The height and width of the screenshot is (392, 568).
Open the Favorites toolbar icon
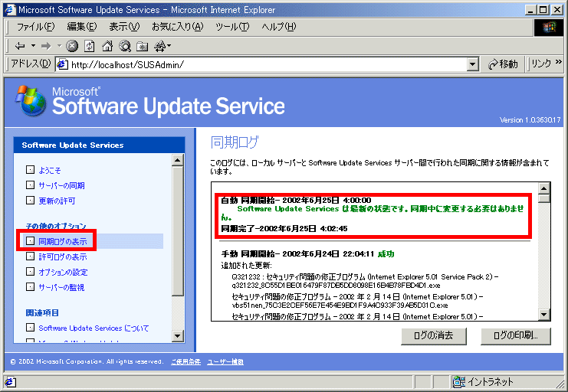[142, 47]
